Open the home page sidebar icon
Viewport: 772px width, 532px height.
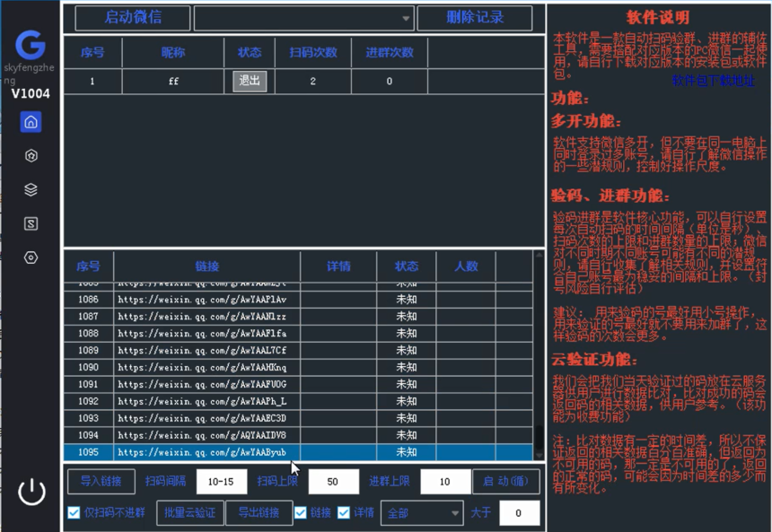tap(31, 121)
